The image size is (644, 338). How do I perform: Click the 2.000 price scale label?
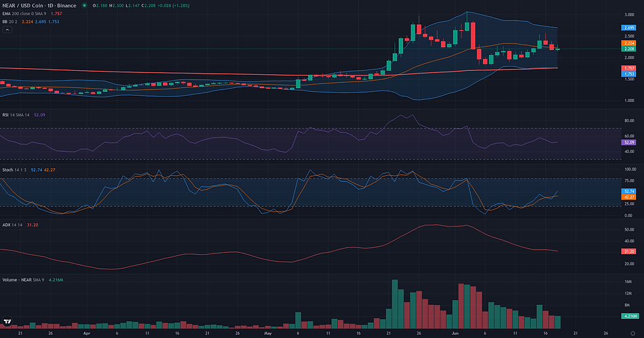point(629,58)
